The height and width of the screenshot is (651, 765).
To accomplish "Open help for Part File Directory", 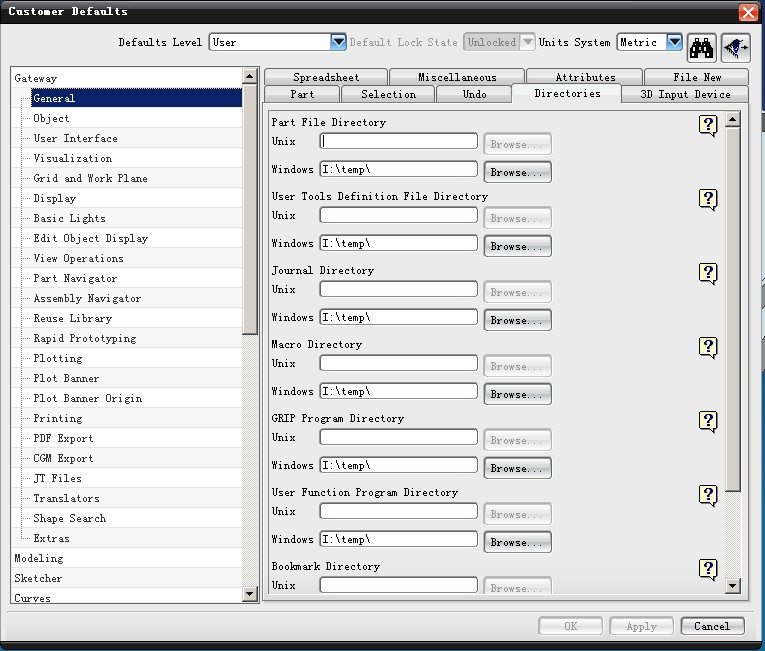I will tap(708, 125).
